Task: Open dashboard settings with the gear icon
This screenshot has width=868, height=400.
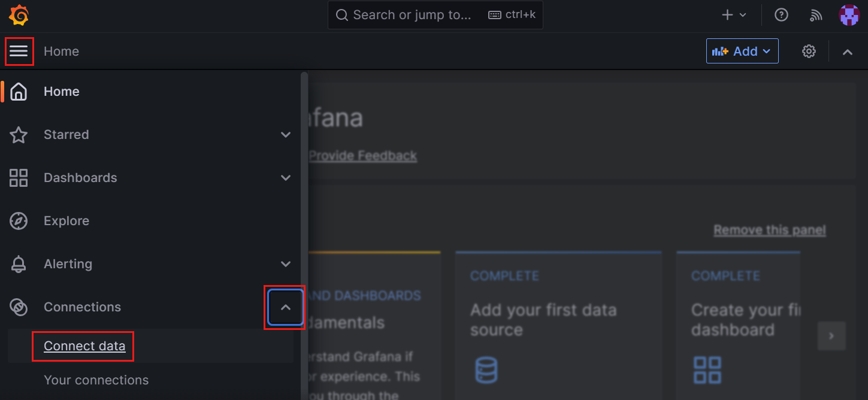Action: point(809,51)
